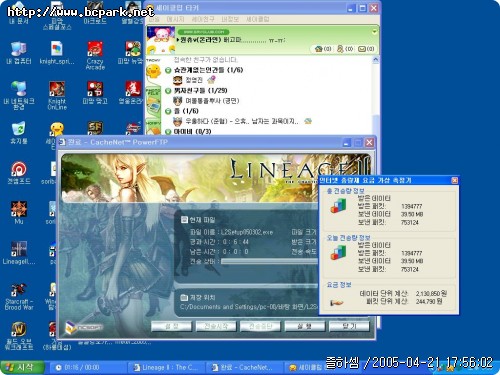Launch the Starcraft - Brood War shortcut
Image resolution: width=500 pixels, height=375 pixels.
pyautogui.click(x=19, y=297)
